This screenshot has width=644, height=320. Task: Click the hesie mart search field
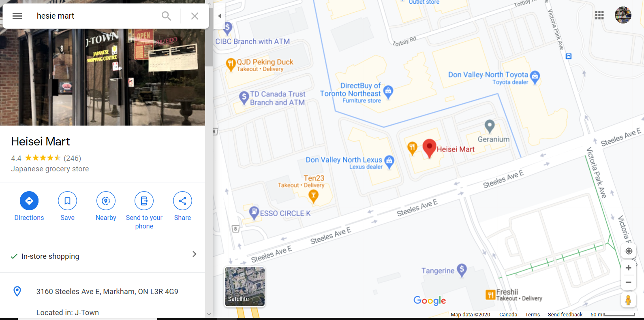pyautogui.click(x=95, y=16)
